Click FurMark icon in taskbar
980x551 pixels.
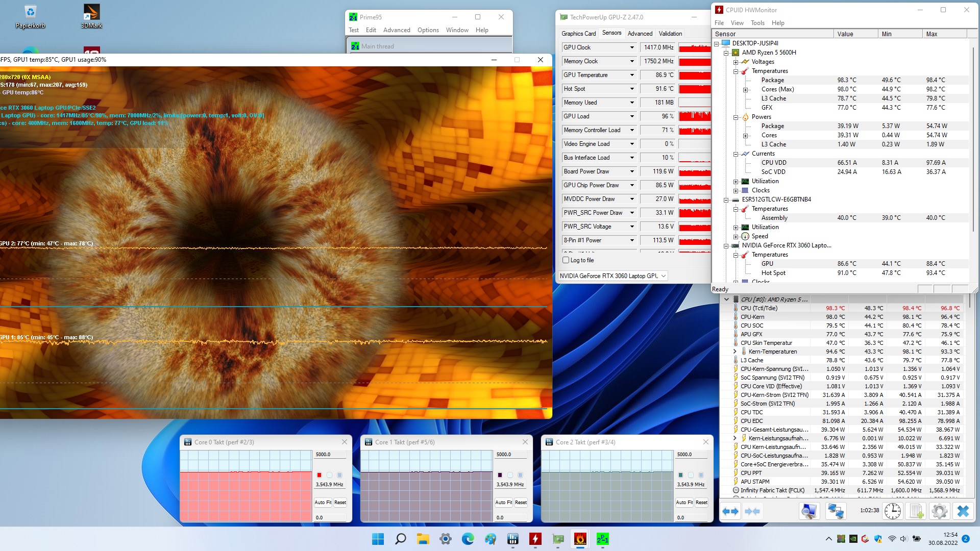click(x=580, y=539)
